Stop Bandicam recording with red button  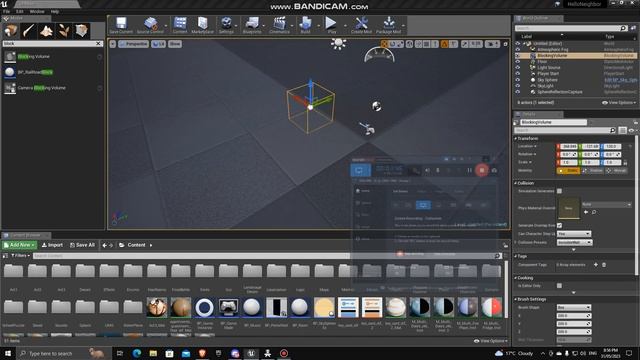click(x=482, y=170)
